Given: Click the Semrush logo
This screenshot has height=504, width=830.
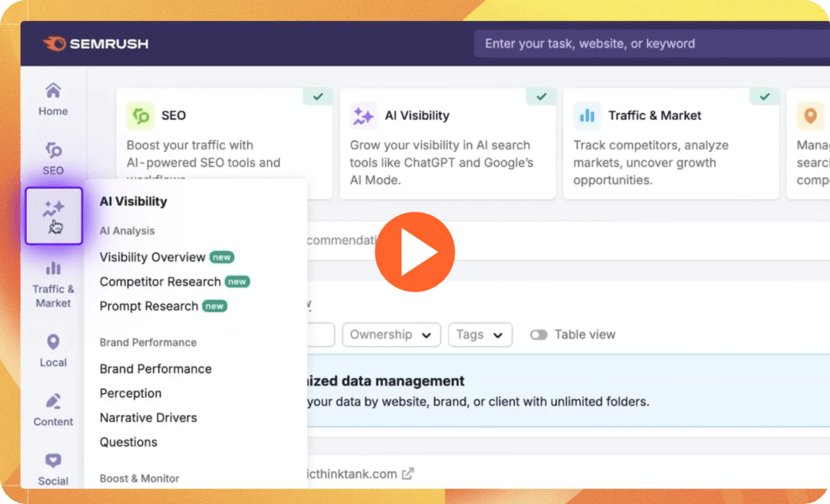Looking at the screenshot, I should point(96,44).
